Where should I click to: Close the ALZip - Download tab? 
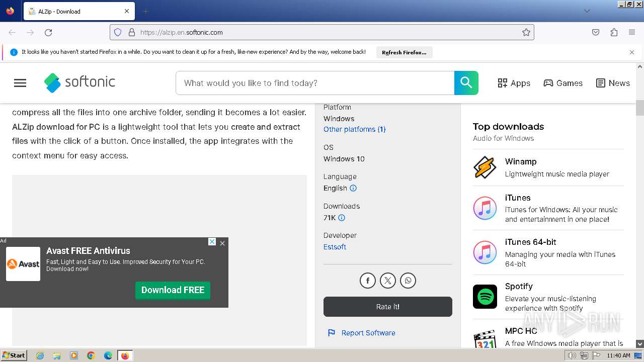coord(127,11)
